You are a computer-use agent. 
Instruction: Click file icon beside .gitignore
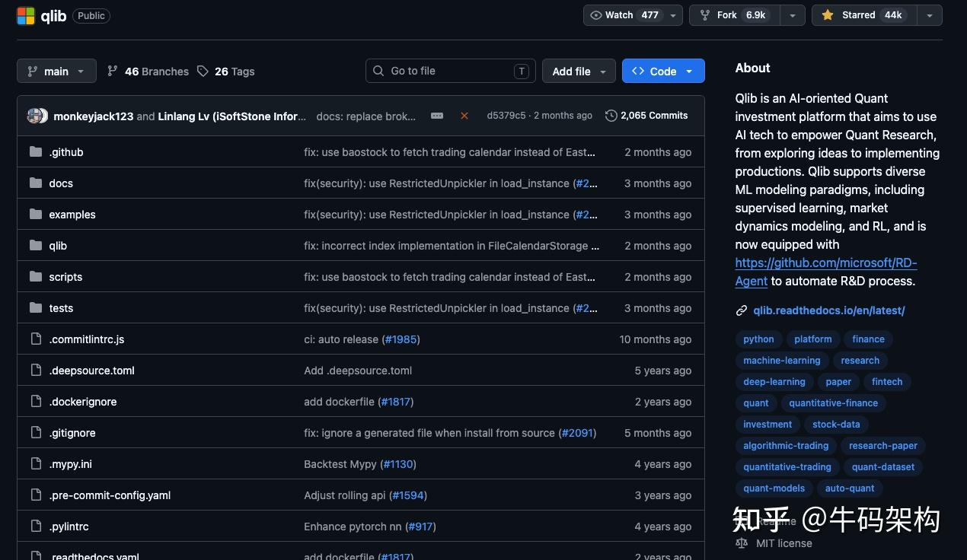coord(36,433)
